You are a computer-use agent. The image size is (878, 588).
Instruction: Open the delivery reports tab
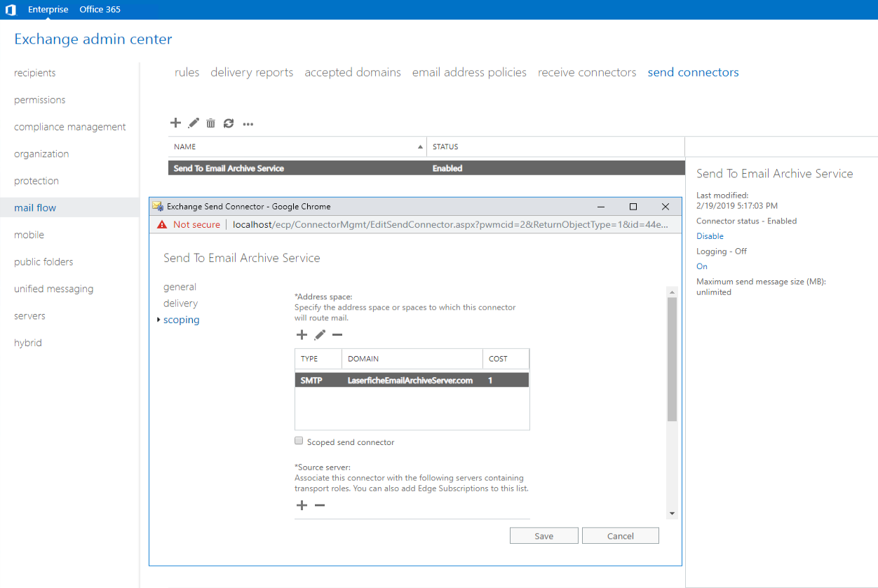click(x=252, y=72)
